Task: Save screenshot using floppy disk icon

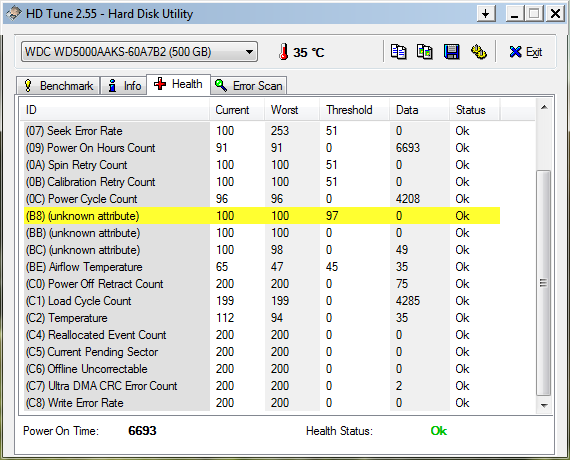Action: [x=451, y=52]
